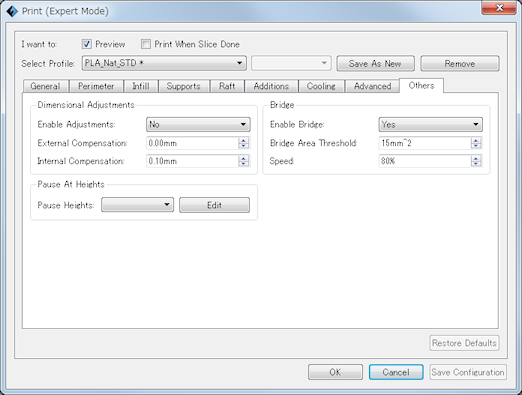Select the Others tab
Image resolution: width=522 pixels, height=395 pixels.
tap(421, 85)
